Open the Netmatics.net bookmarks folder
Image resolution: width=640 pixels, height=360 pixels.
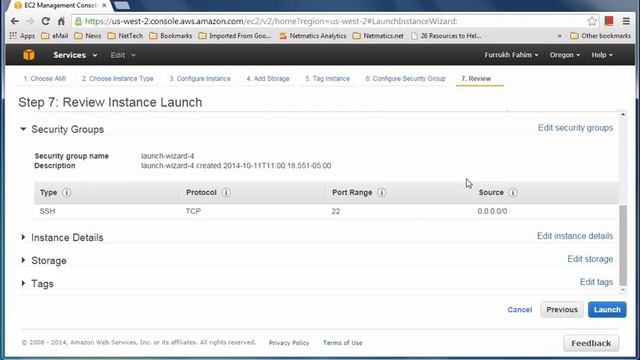click(x=378, y=36)
